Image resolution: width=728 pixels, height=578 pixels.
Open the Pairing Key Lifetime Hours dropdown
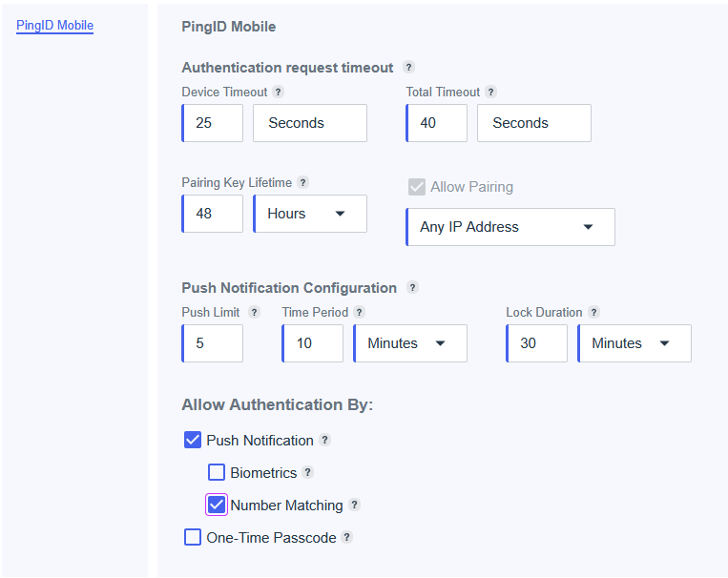(x=309, y=214)
